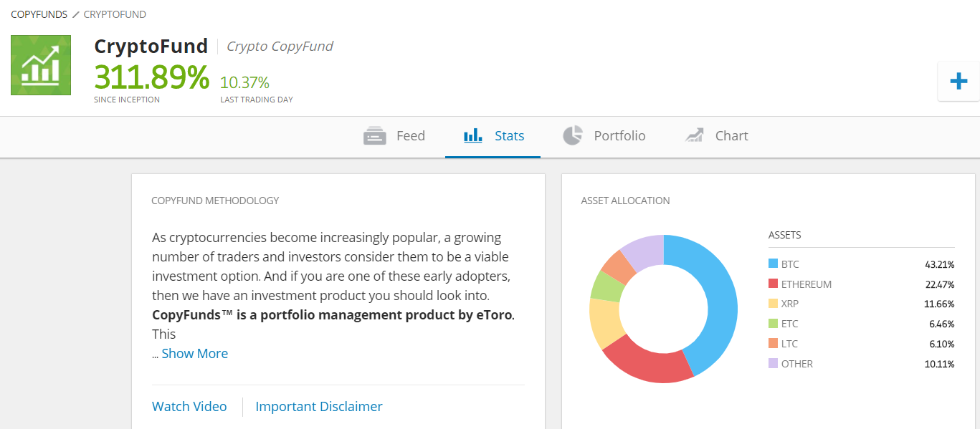
Task: Click the blue plus add button
Action: point(958,81)
